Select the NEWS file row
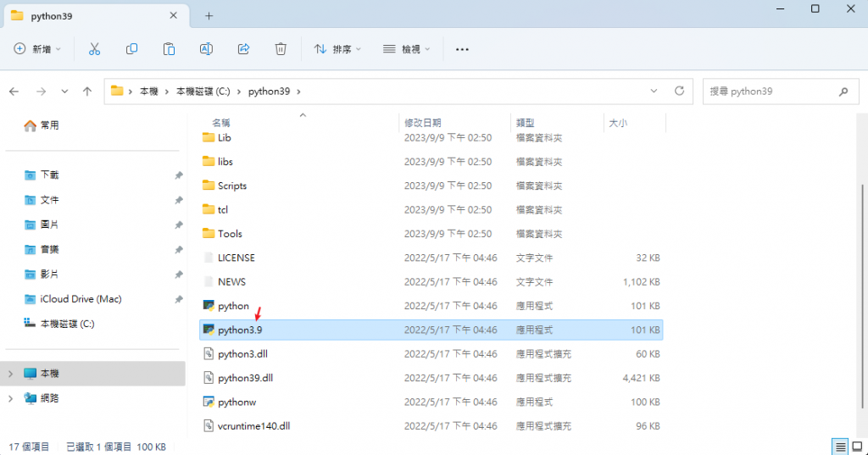The image size is (868, 455). coord(431,282)
